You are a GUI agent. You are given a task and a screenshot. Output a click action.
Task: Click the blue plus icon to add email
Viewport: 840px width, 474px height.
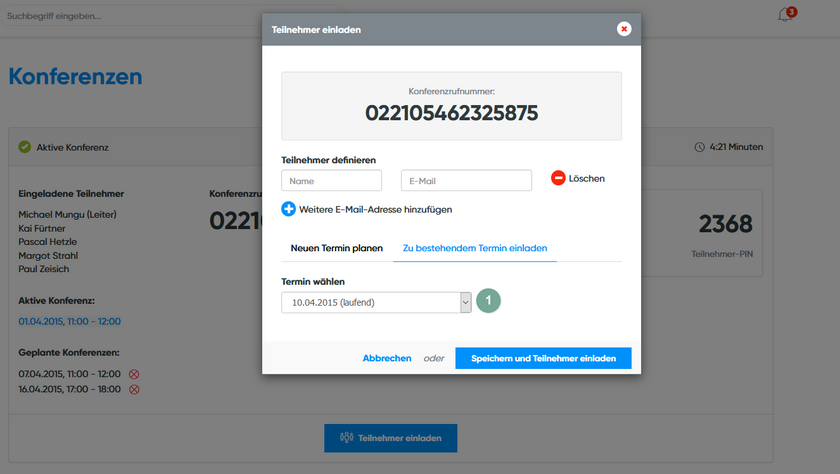click(289, 209)
